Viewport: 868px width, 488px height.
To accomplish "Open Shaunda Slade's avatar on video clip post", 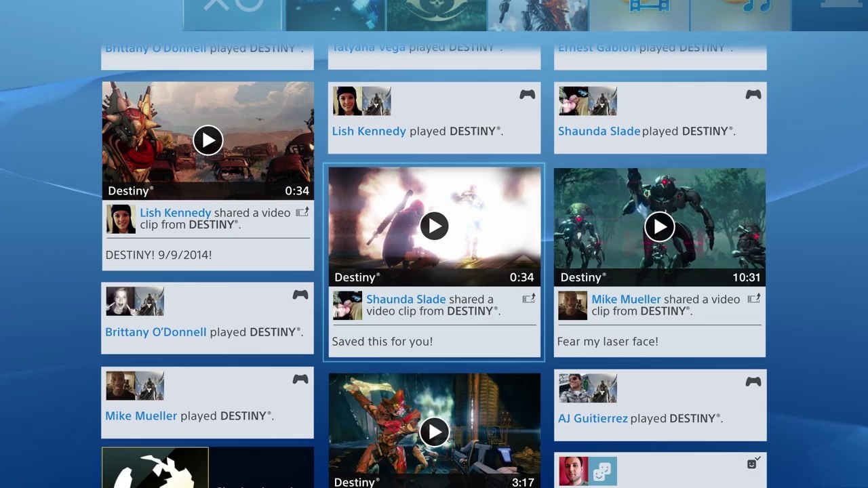I will 347,306.
